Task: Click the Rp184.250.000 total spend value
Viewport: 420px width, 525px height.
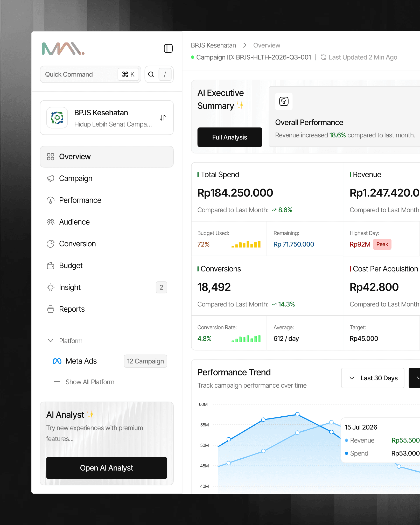Action: point(235,193)
